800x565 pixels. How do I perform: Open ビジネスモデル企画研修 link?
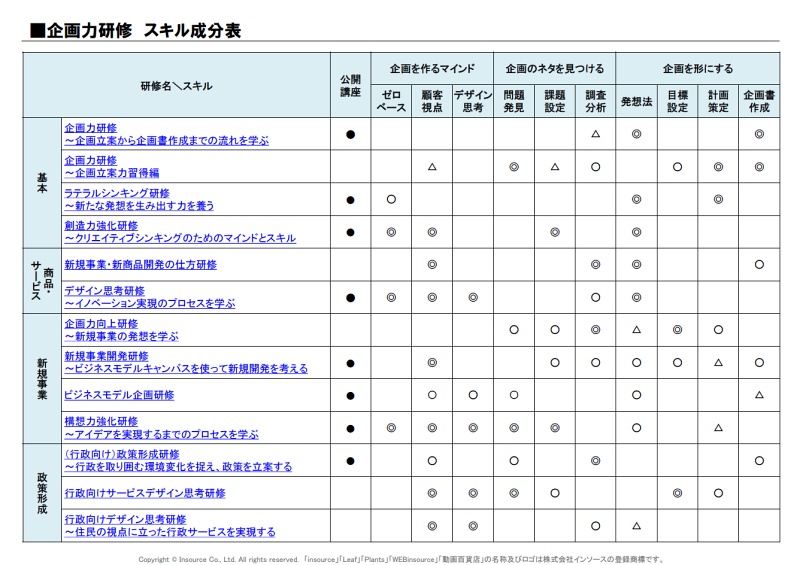[119, 395]
